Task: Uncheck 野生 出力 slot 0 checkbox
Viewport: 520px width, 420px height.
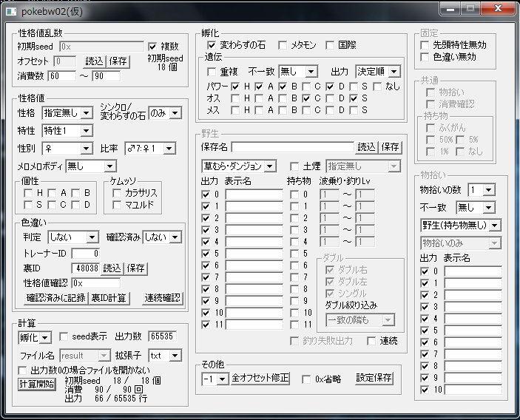Action: pos(206,194)
